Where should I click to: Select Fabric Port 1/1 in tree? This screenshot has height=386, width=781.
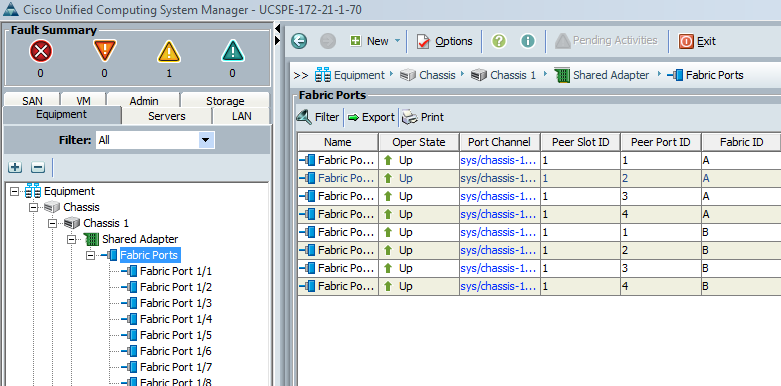pyautogui.click(x=176, y=271)
